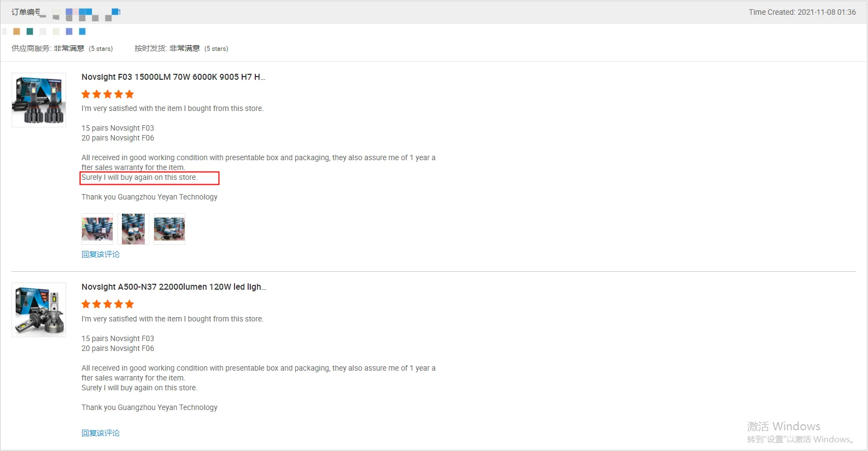Open the Novsight F03 15000LM product title
This screenshot has height=451, width=868.
(x=173, y=77)
